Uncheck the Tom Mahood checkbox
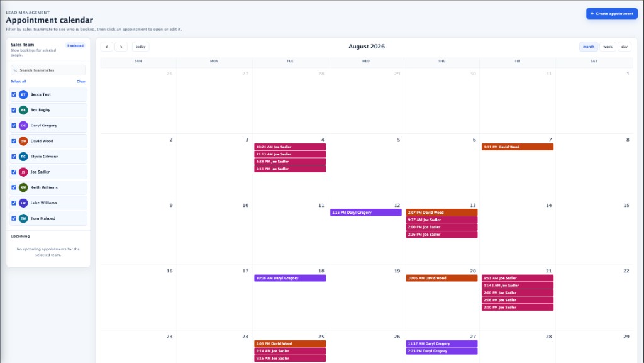 (14, 218)
